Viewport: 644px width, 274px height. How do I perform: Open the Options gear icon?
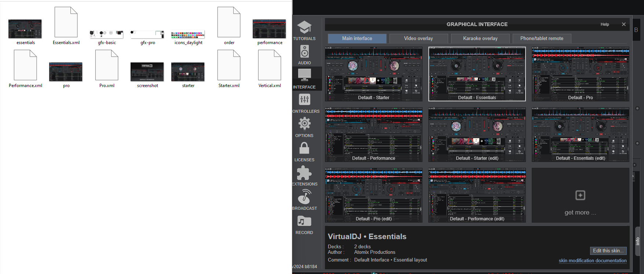304,124
